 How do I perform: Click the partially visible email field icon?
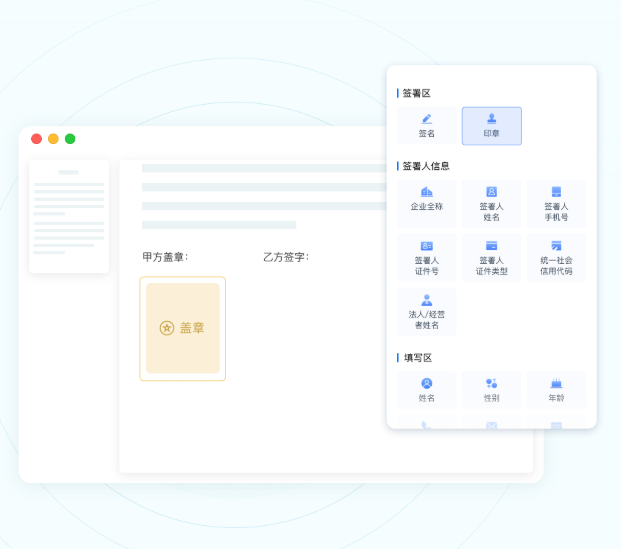pyautogui.click(x=491, y=425)
